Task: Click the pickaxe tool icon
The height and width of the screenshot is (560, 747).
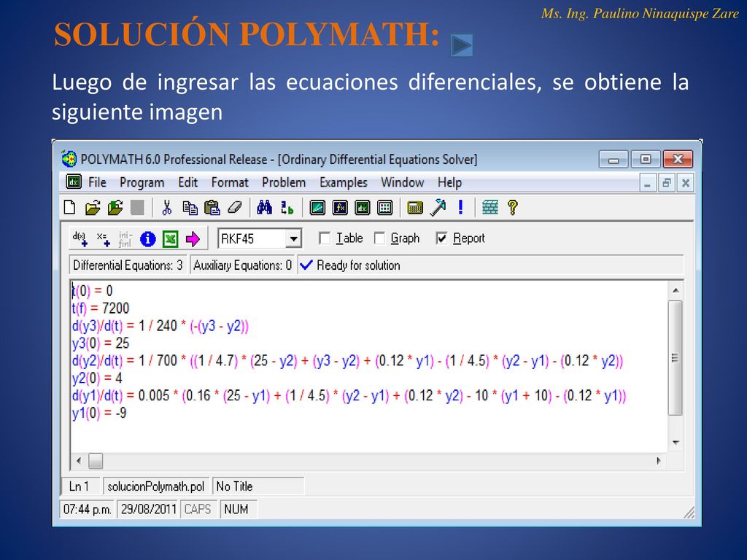Action: pyautogui.click(x=438, y=208)
